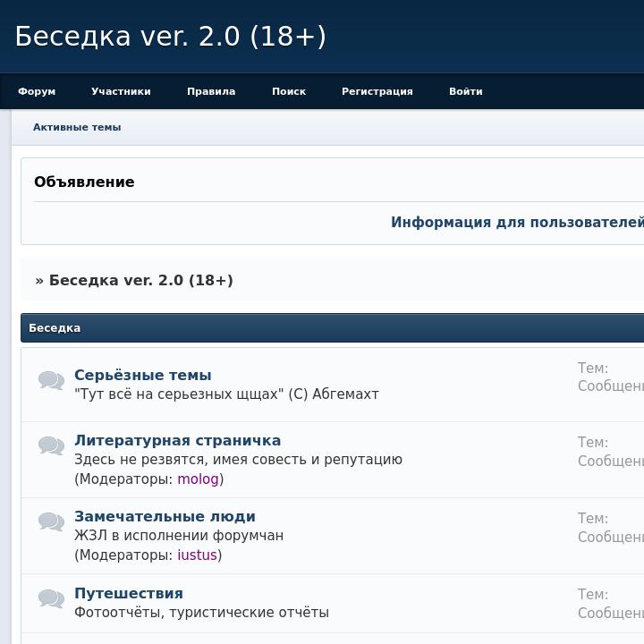Open the Активные темы link
This screenshot has height=644, width=644.
click(77, 127)
